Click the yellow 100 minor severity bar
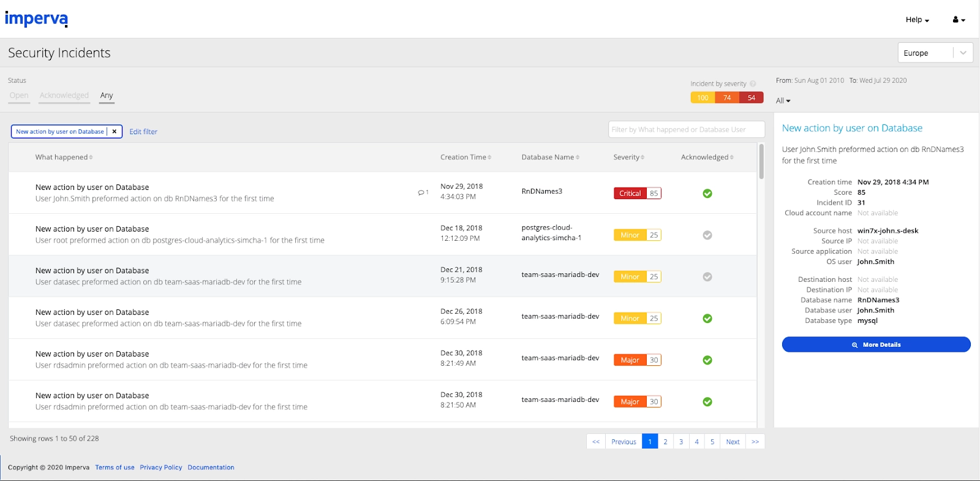 [703, 98]
